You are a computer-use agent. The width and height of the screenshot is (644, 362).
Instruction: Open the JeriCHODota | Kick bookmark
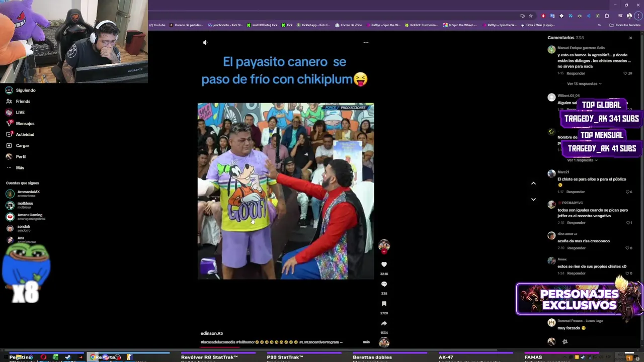click(262, 25)
